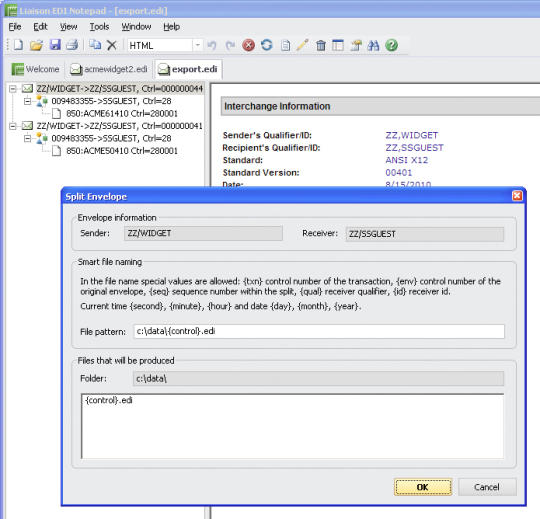
Task: Select the first 009483355->SSGUEST group row
Action: click(111, 101)
